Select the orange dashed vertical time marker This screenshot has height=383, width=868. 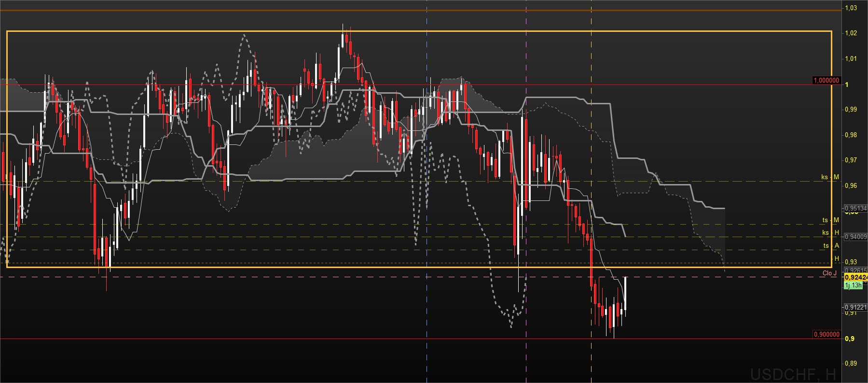tap(591, 145)
